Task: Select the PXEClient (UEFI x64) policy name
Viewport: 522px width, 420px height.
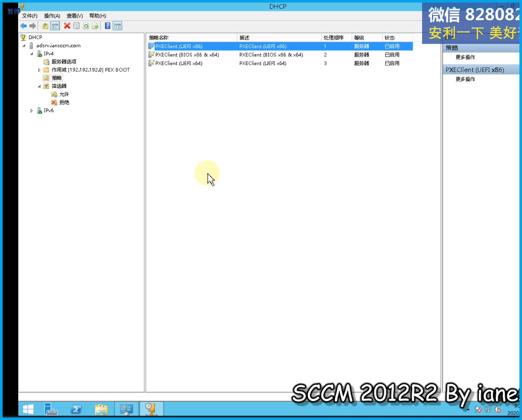Action: coord(179,63)
